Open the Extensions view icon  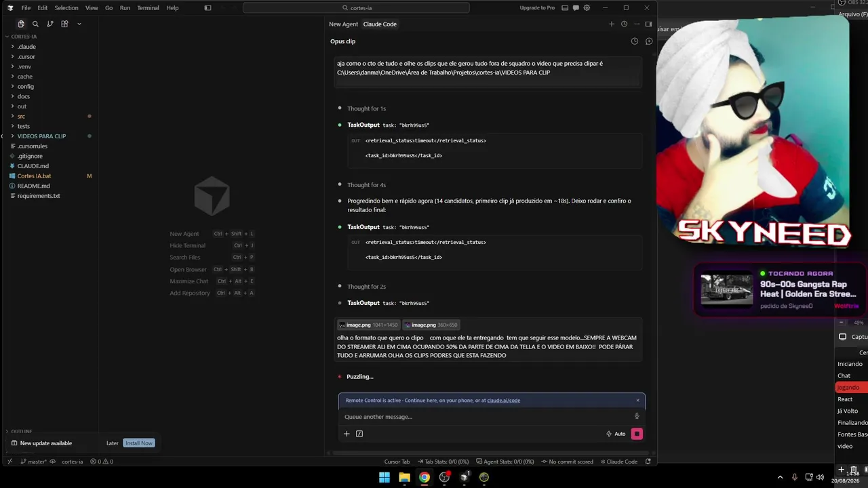pyautogui.click(x=64, y=24)
